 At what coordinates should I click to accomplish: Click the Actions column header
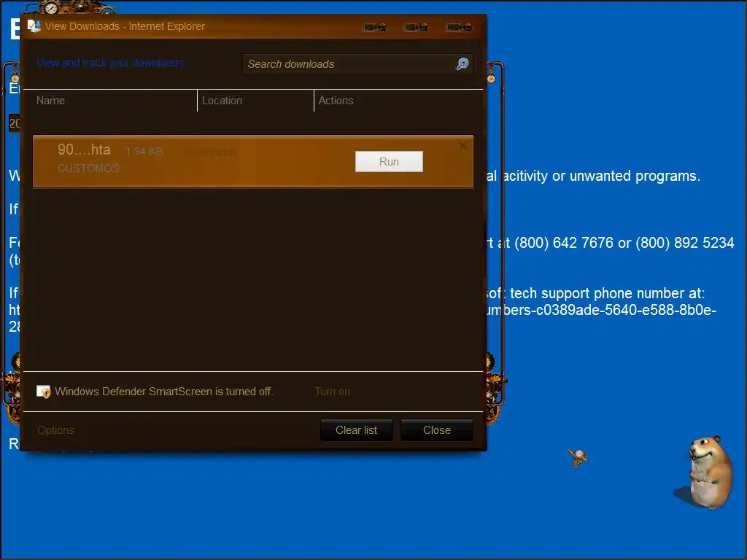point(336,101)
